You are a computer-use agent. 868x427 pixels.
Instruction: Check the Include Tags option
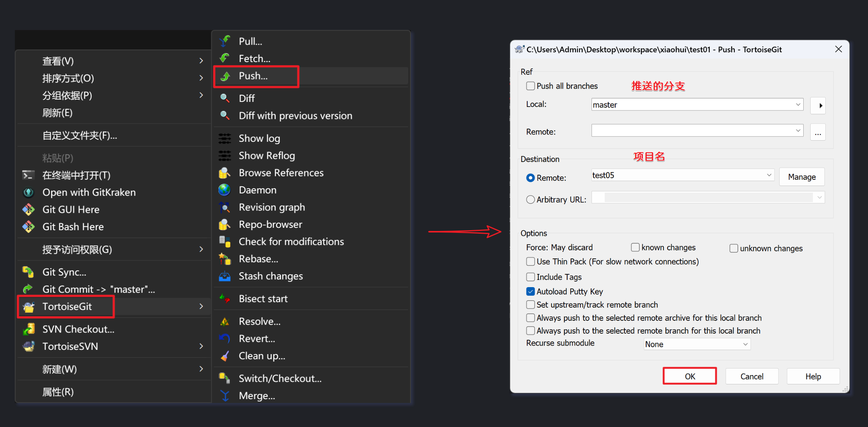point(530,277)
